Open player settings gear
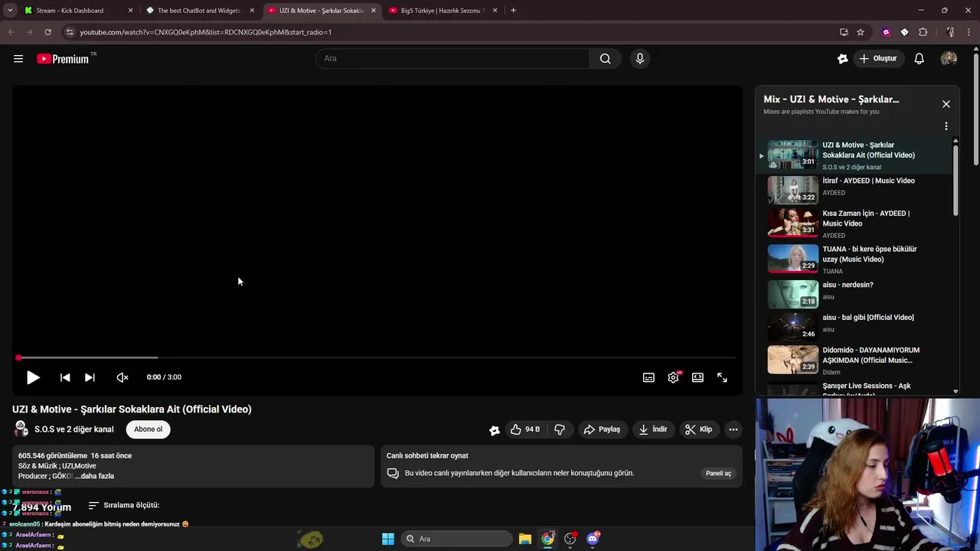This screenshot has width=980, height=551. pos(674,377)
